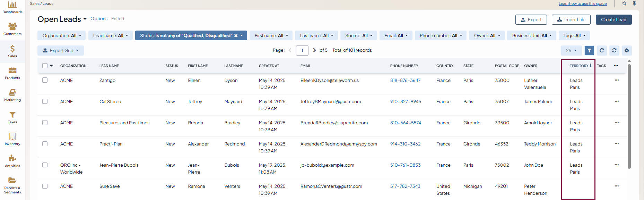644x200 pixels.
Task: Mark page as favorite with star icon
Action: click(624, 3)
